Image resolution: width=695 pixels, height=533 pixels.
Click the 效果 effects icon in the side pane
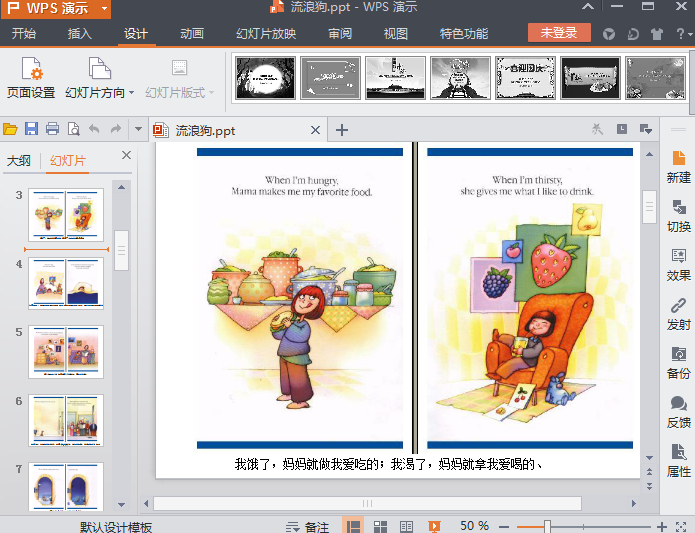pos(679,265)
